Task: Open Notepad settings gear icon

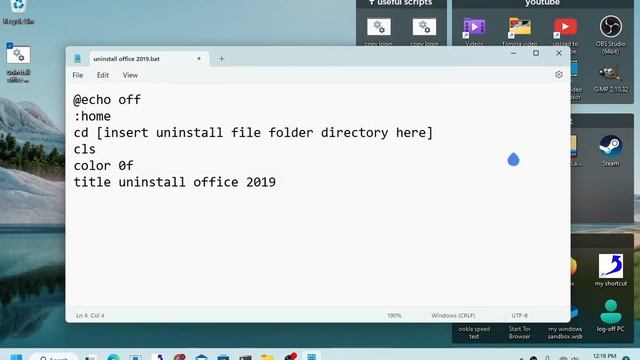Action: click(x=559, y=75)
